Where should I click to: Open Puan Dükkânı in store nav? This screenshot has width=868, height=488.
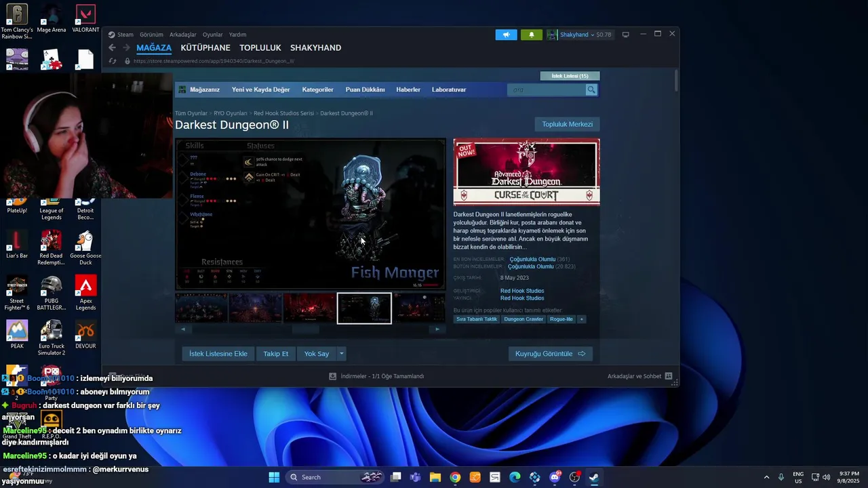365,89
